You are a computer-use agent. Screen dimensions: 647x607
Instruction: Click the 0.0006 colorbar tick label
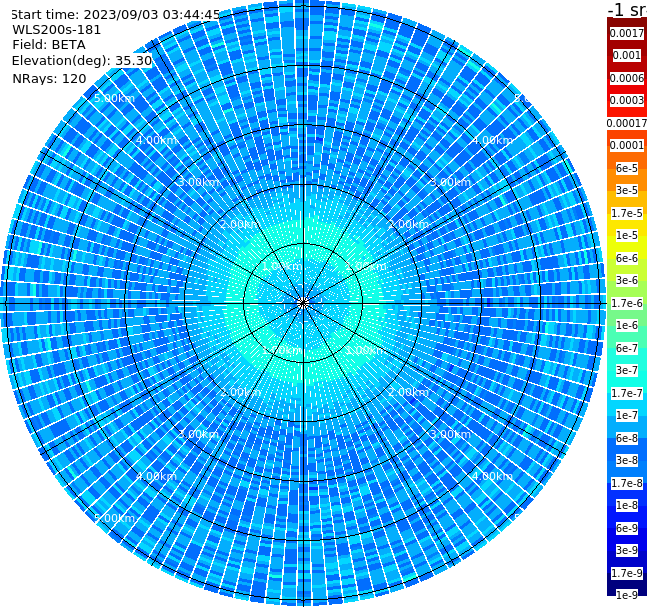627,78
